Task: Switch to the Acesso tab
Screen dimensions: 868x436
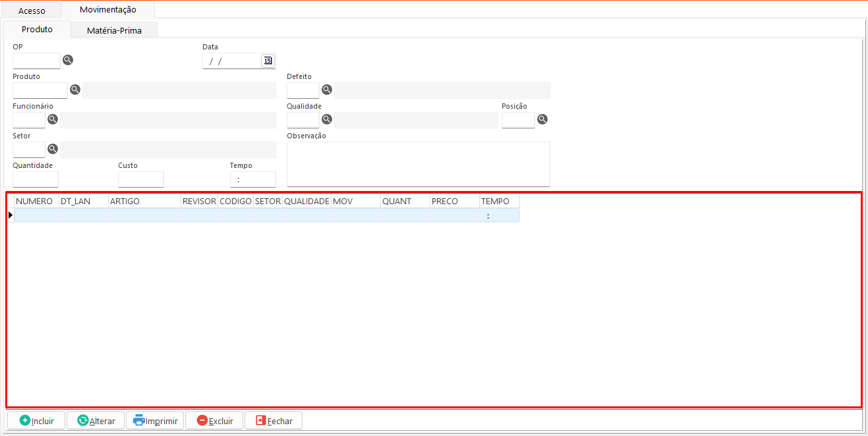Action: click(32, 11)
